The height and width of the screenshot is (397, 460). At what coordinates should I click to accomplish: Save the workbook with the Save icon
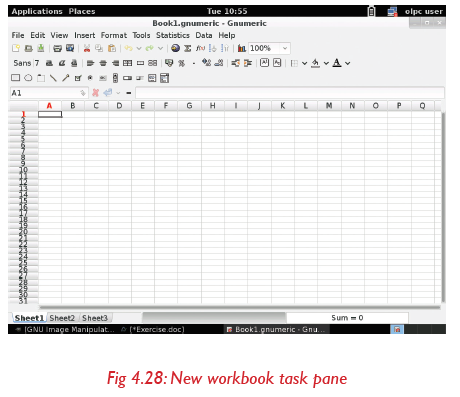41,48
